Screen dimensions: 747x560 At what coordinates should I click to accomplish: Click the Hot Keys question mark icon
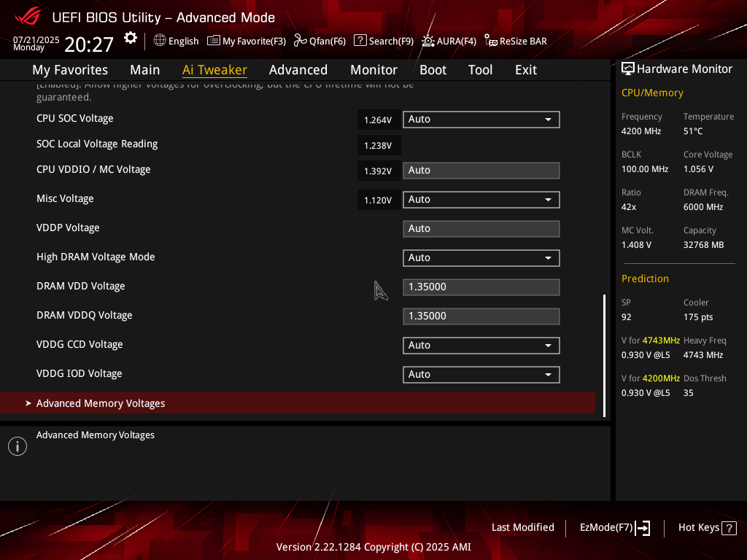pos(729,528)
